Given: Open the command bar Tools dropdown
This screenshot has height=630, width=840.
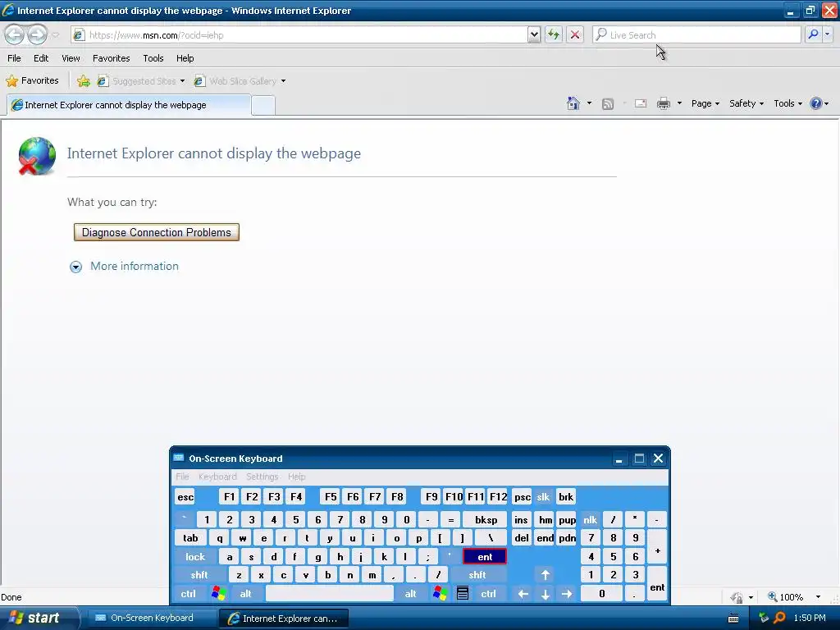Looking at the screenshot, I should pos(787,103).
